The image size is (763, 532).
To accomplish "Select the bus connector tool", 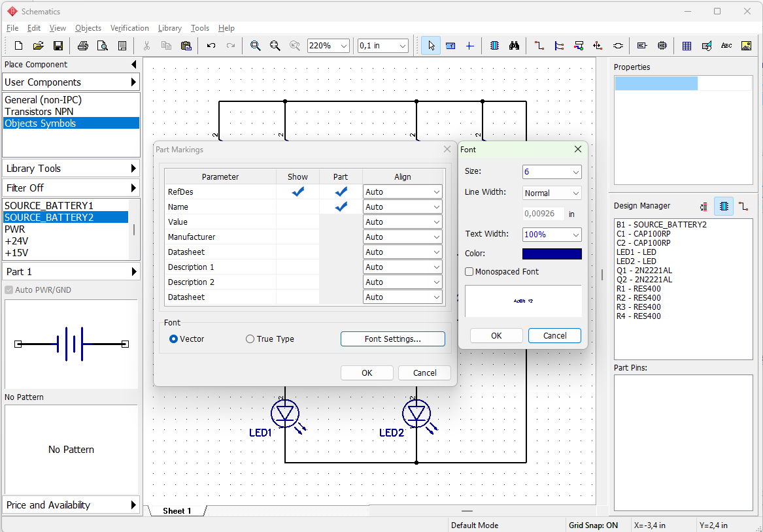I will 579,46.
